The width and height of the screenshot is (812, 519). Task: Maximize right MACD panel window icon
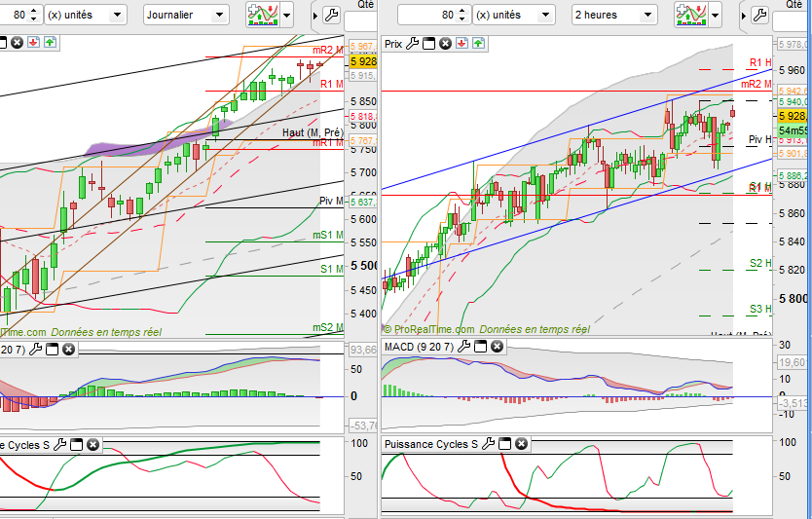(x=481, y=347)
